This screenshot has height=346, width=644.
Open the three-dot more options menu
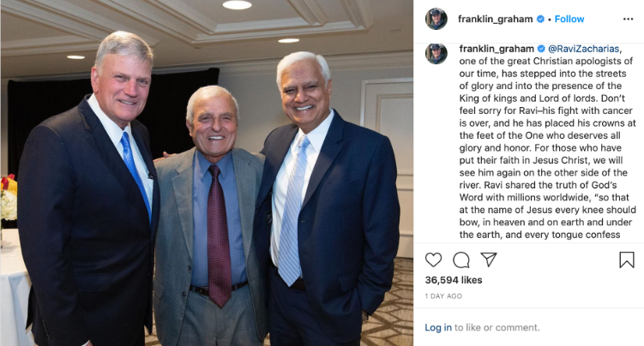pos(628,19)
